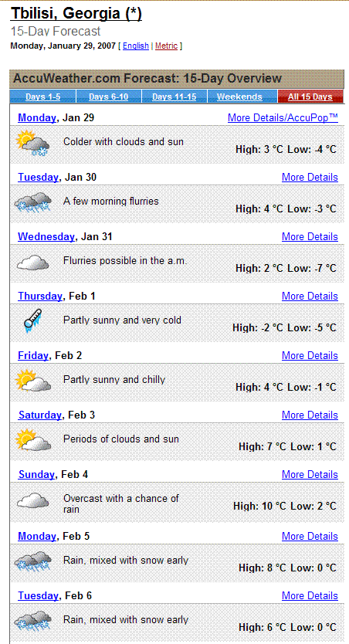Click the Monday Jan 29 sun-cloud-snow icon
The image size is (349, 644).
33,143
